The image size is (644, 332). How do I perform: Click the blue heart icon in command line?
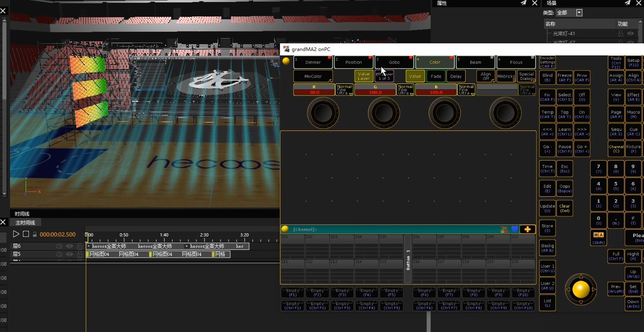[x=515, y=229]
